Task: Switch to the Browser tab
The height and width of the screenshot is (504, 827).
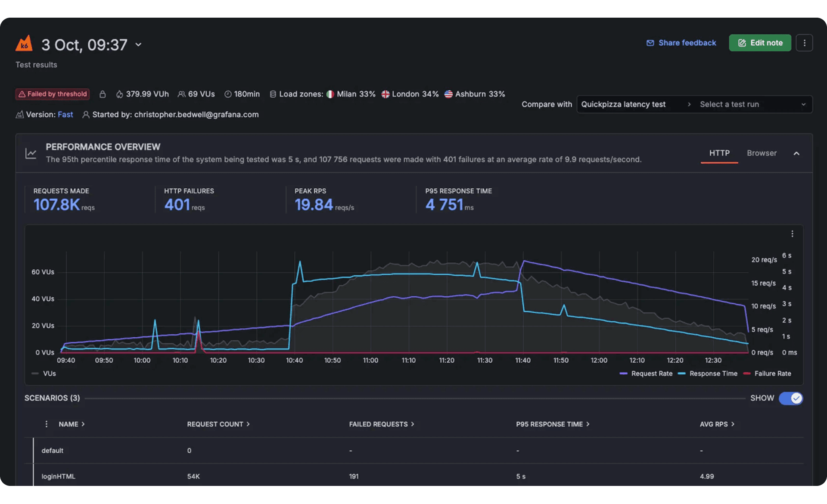Action: coord(761,153)
